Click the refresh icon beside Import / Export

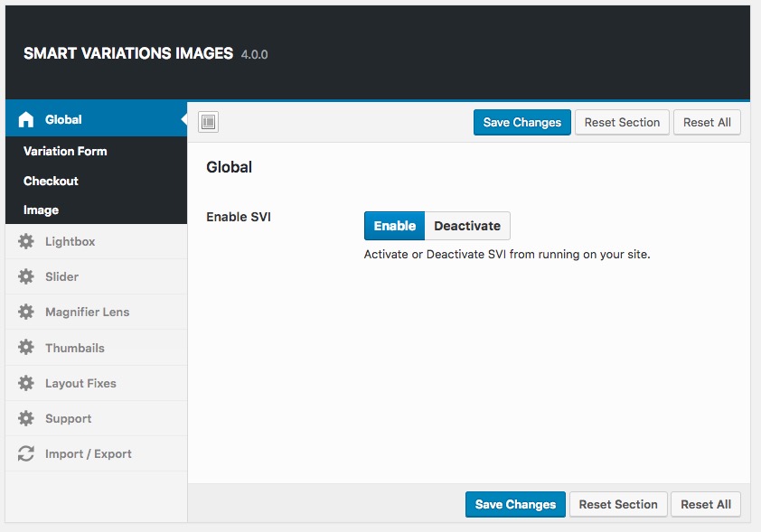(26, 453)
